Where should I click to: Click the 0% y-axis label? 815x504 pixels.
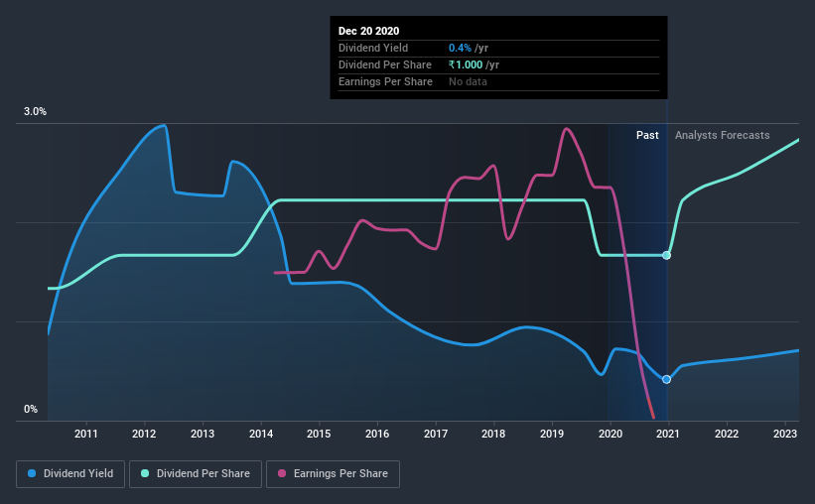31,409
